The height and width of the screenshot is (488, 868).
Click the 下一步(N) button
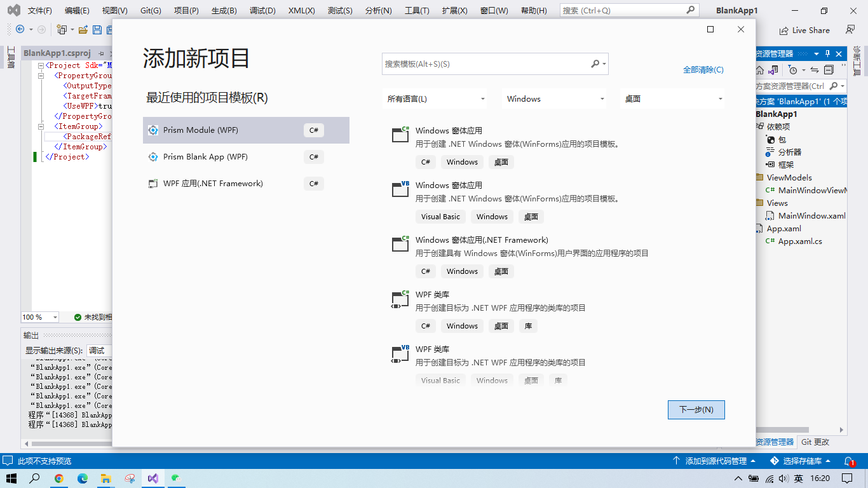point(696,410)
